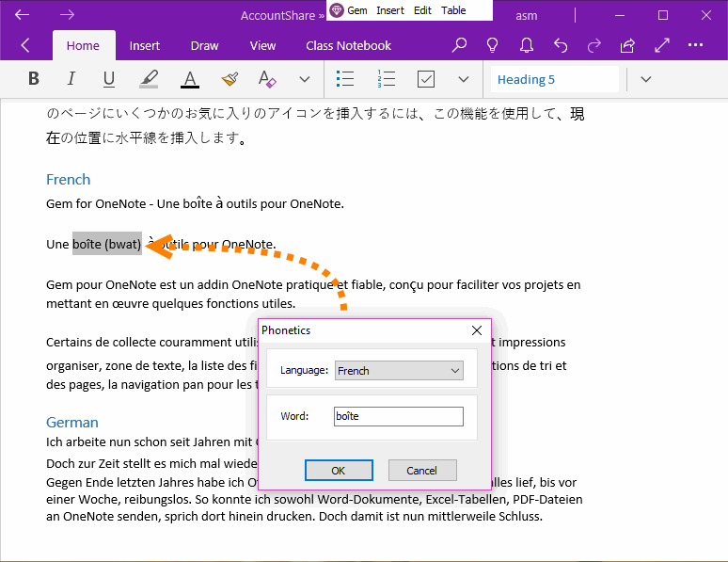
Task: Click the Japanese paragraph text
Action: [315, 125]
